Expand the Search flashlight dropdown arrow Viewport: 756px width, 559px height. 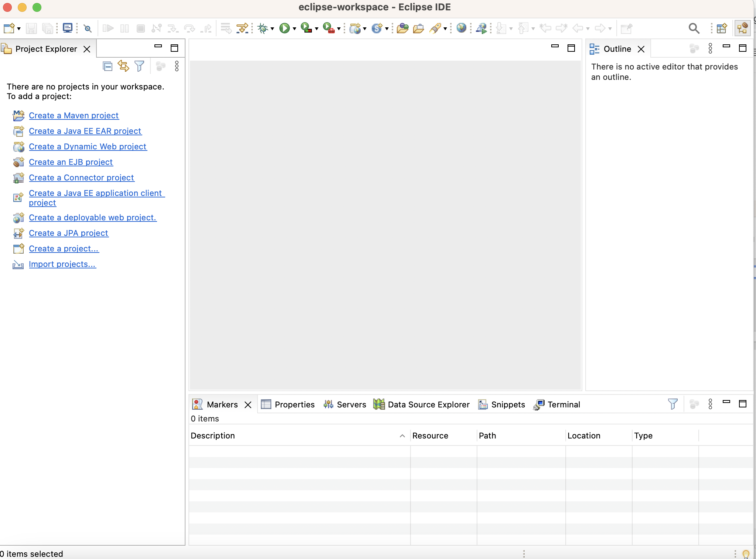tap(445, 28)
